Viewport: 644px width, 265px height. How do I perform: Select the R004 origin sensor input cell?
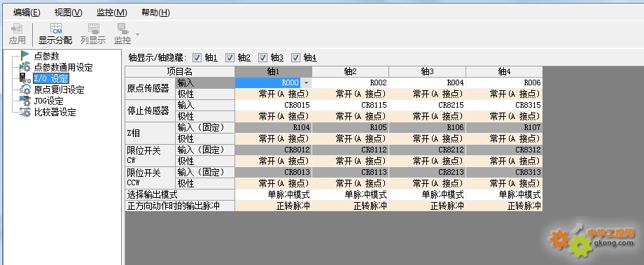[427, 83]
